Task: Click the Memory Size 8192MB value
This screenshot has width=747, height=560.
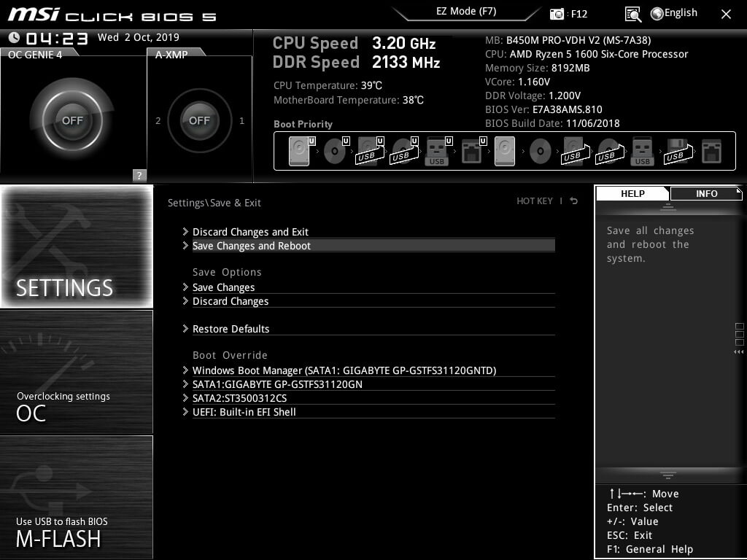Action: pos(570,68)
